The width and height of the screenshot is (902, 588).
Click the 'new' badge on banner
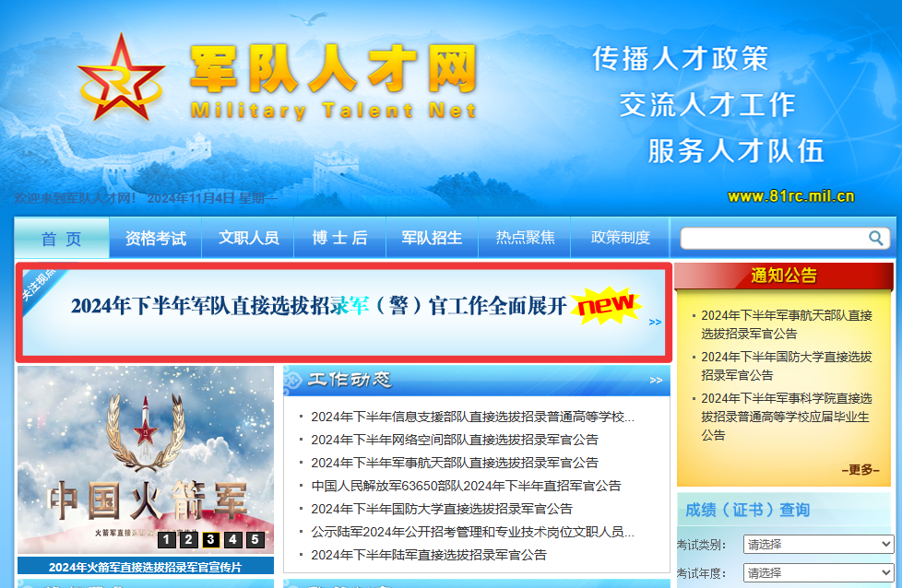[605, 305]
